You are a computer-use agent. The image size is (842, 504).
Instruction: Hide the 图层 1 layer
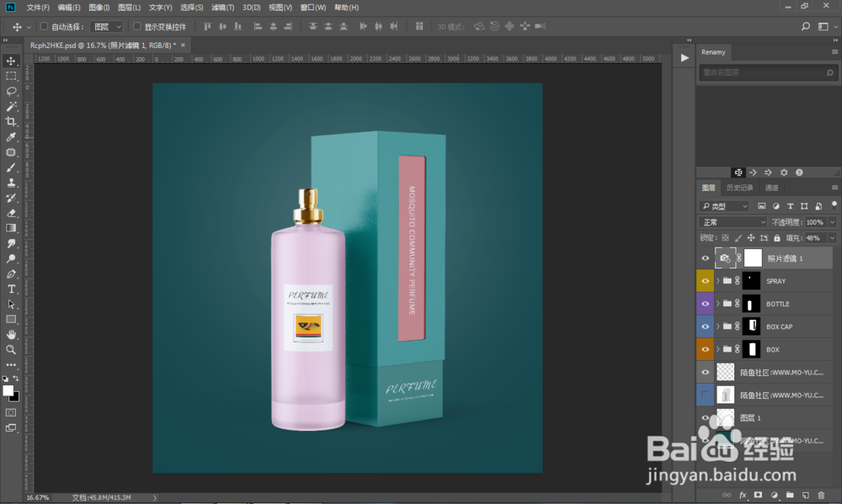[705, 417]
